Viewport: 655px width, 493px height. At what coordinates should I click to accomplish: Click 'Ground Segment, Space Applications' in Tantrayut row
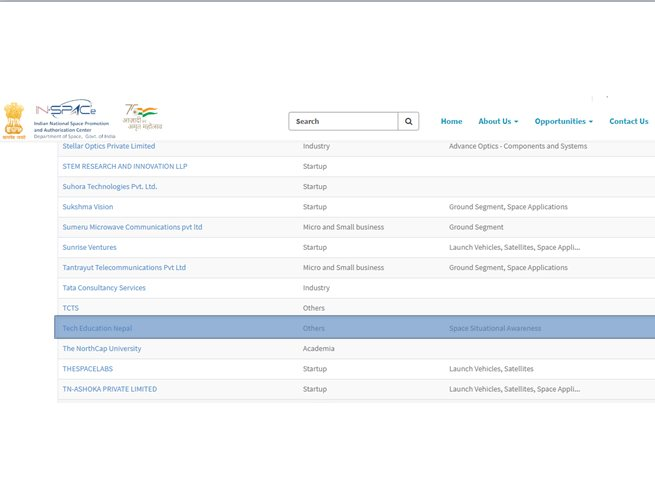[508, 267]
